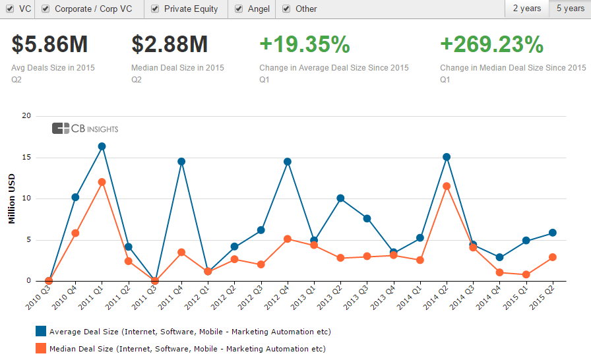Toggle the Other investor checkbox

[x=286, y=9]
